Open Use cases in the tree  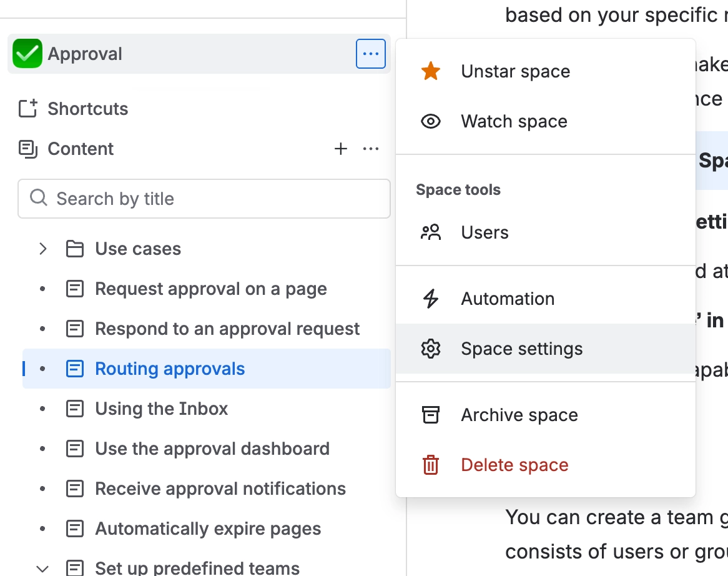138,249
